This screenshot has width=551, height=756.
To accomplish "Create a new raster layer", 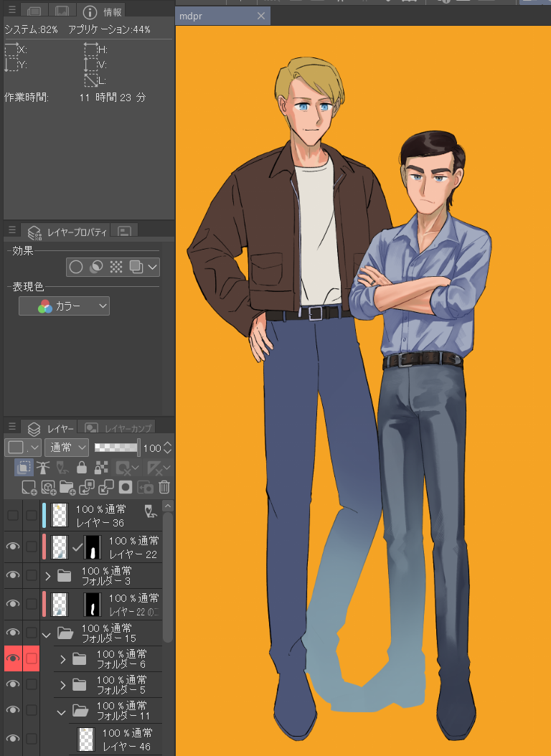I will point(29,488).
